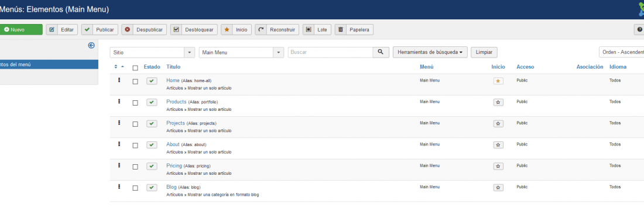This screenshot has height=217, width=644.
Task: Set Blog as default with its star
Action: pos(498,188)
